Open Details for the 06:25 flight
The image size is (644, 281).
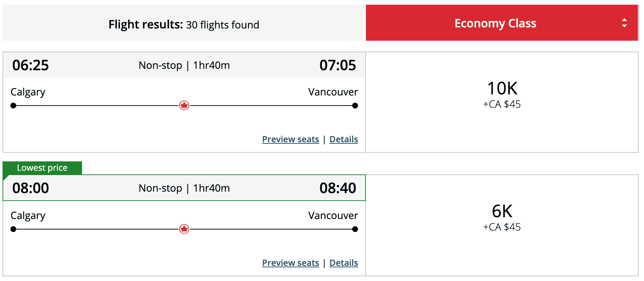tap(344, 139)
